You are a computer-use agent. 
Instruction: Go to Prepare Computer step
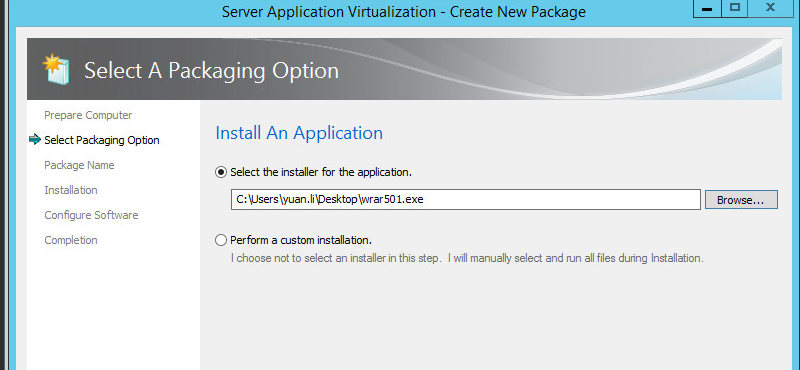88,115
